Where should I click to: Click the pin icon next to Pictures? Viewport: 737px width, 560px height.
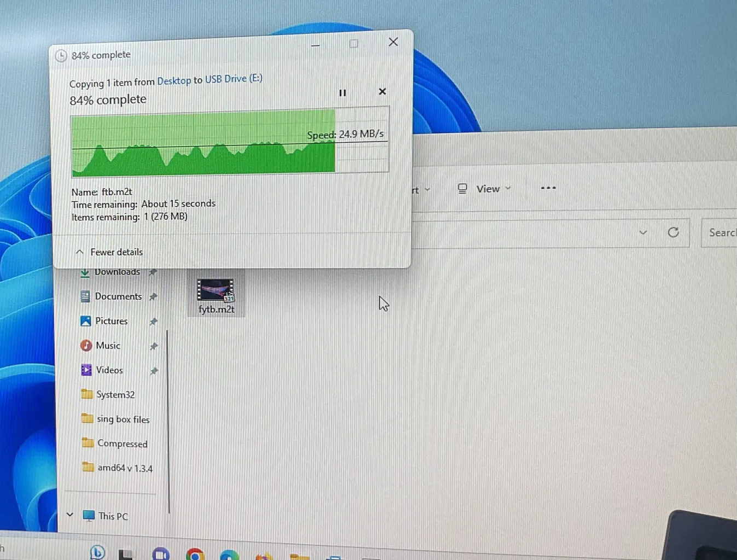pyautogui.click(x=153, y=321)
